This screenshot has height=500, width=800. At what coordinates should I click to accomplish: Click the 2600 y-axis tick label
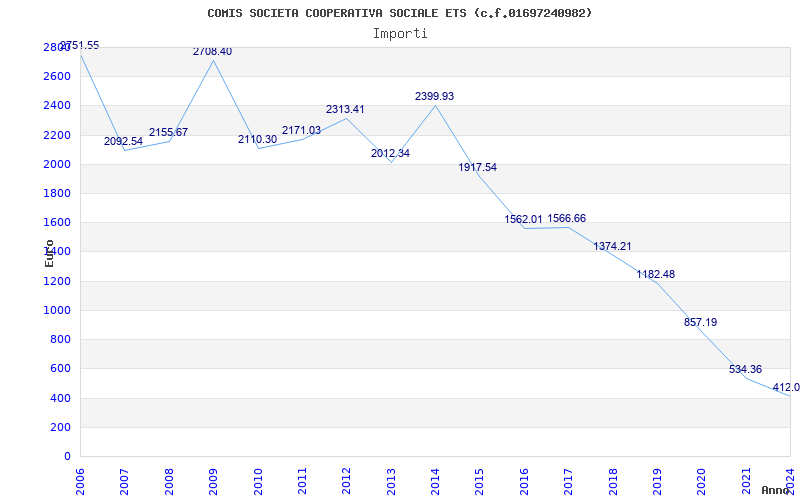57,77
